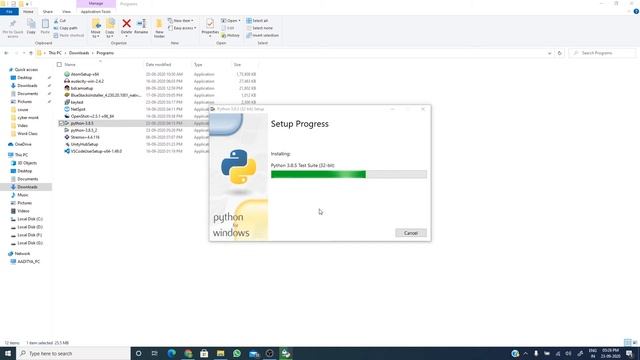Click Programs in the address path
Viewport: 640px width, 360px height.
[105, 53]
